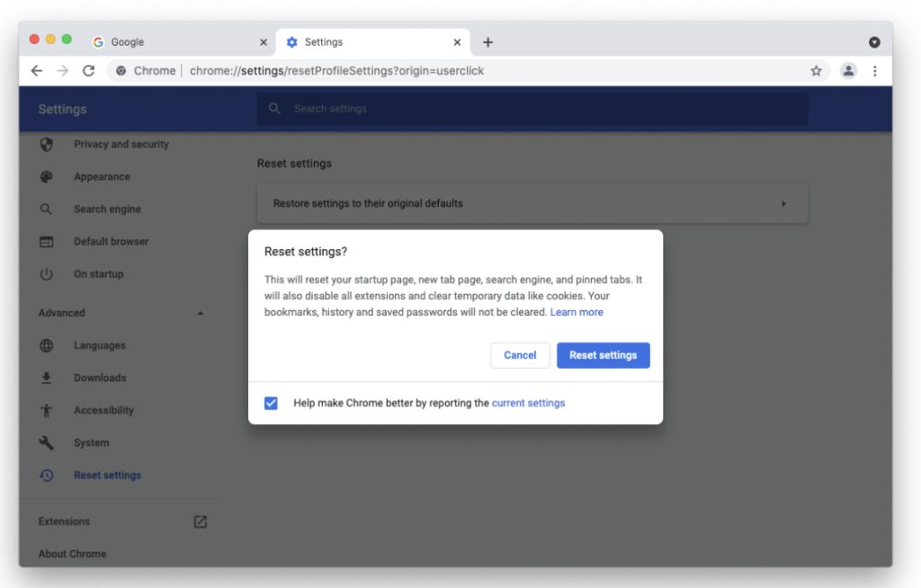Cancel the reset settings dialog

click(520, 355)
